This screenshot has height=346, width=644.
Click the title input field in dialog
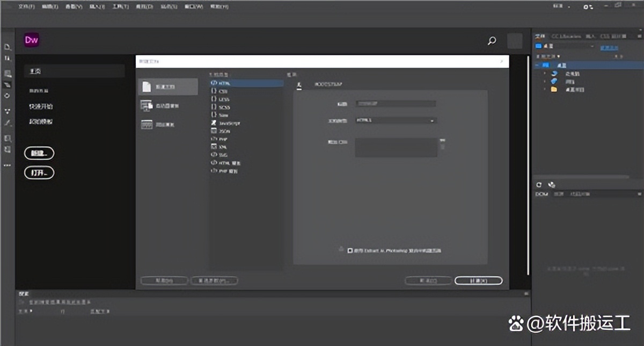point(396,104)
